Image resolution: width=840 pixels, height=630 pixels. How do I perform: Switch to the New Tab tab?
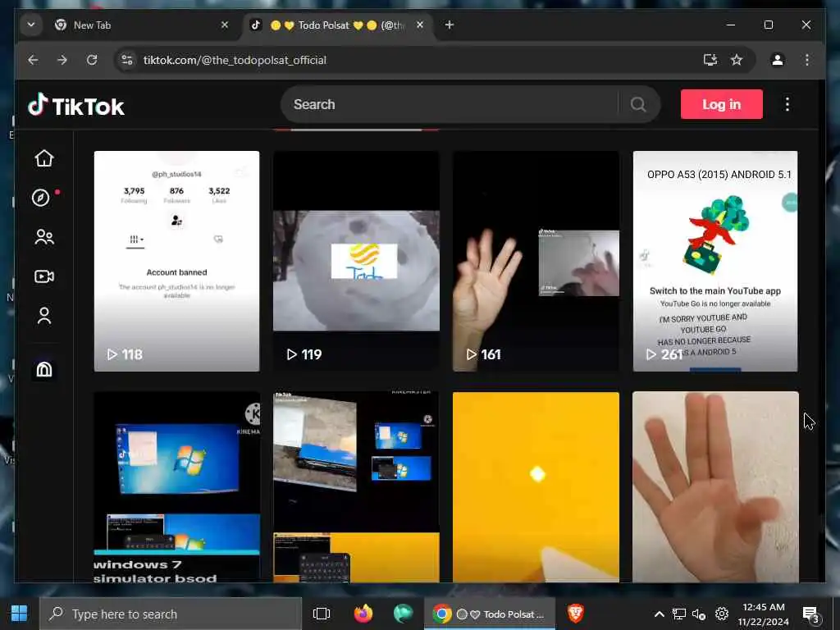[x=139, y=25]
